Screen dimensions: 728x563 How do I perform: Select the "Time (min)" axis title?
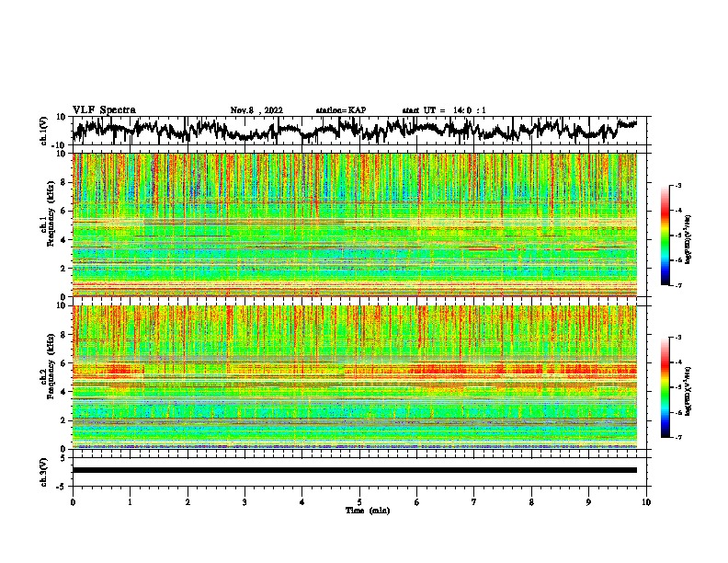(368, 511)
